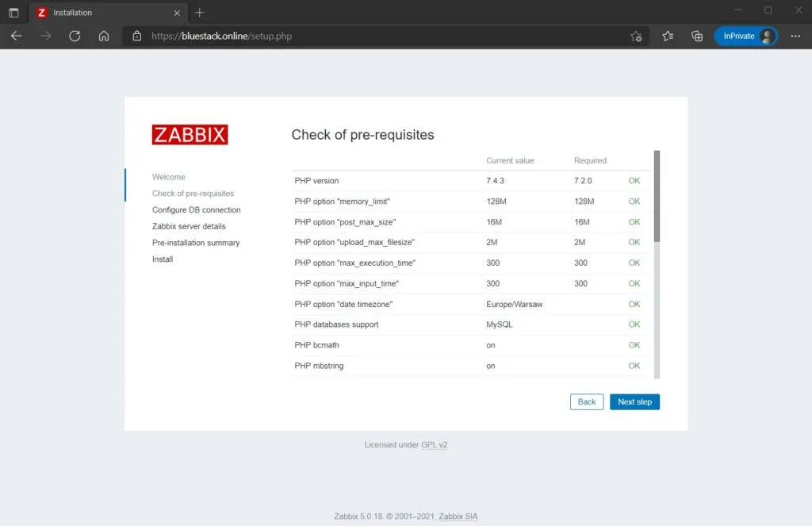Click the pre-requisites list scrollbar

click(x=657, y=196)
